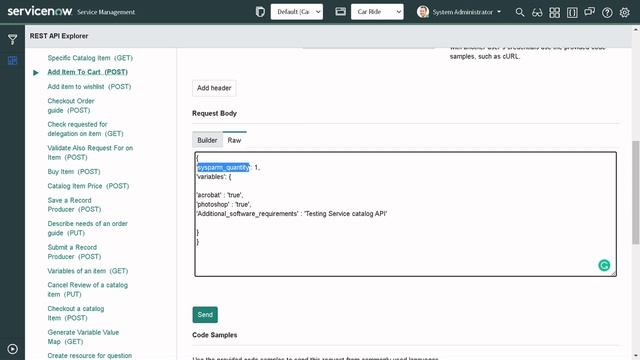The width and height of the screenshot is (640, 360).
Task: Click the play circle icon at bottom left
Action: (x=12, y=349)
